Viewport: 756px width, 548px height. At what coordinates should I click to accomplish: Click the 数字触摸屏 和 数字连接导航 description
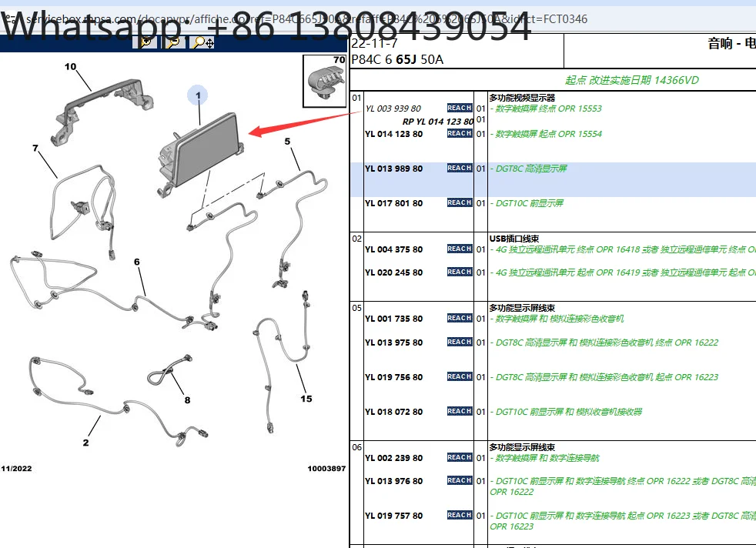(x=547, y=458)
